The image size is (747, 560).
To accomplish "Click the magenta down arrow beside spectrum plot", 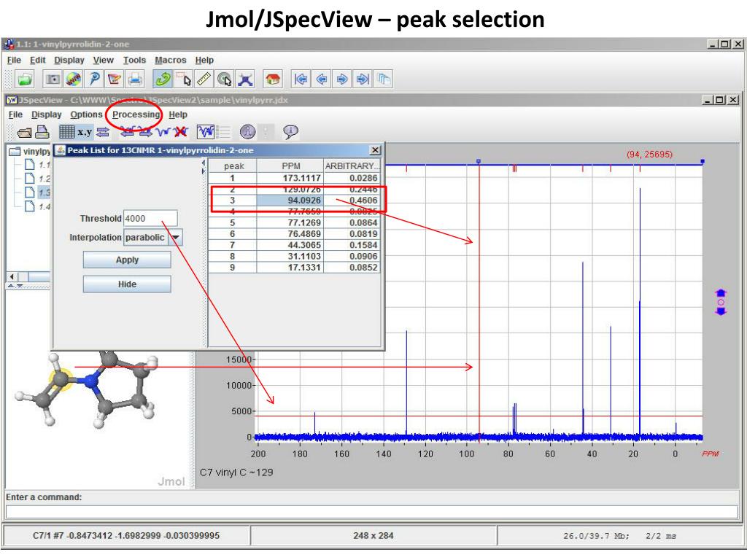I will [721, 311].
